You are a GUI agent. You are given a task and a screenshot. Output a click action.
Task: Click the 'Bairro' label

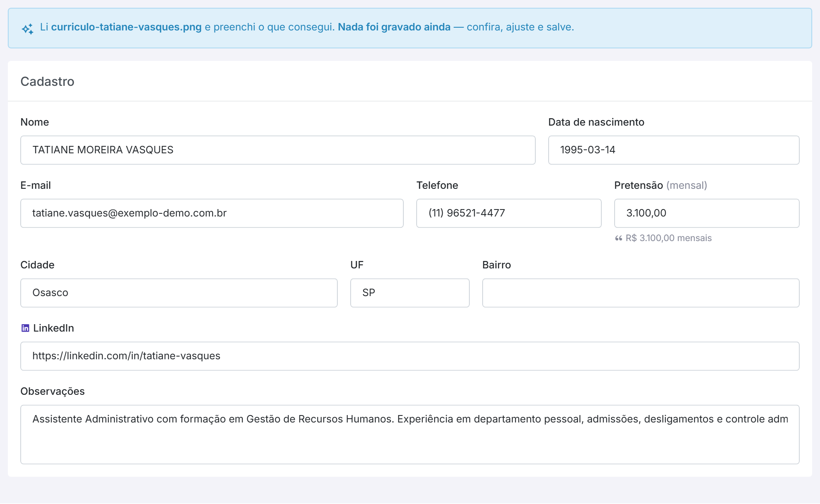coord(496,265)
